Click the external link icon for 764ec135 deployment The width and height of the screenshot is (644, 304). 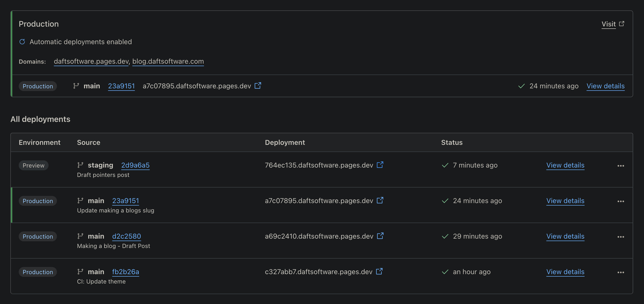[380, 165]
